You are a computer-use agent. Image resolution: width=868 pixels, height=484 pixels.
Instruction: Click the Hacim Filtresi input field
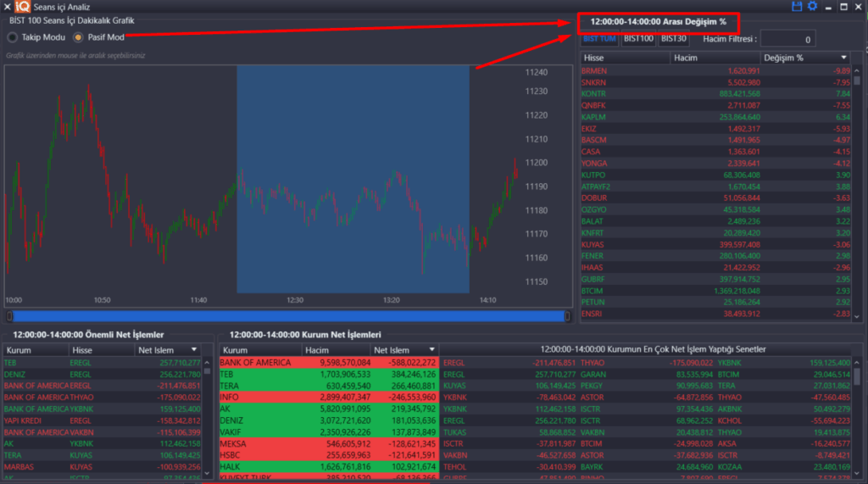[x=787, y=39]
